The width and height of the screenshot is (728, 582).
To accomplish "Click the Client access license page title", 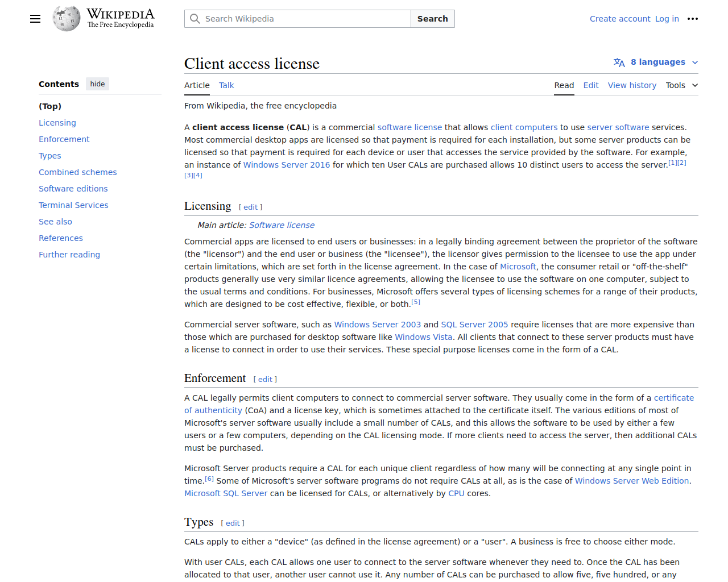I will tap(252, 64).
